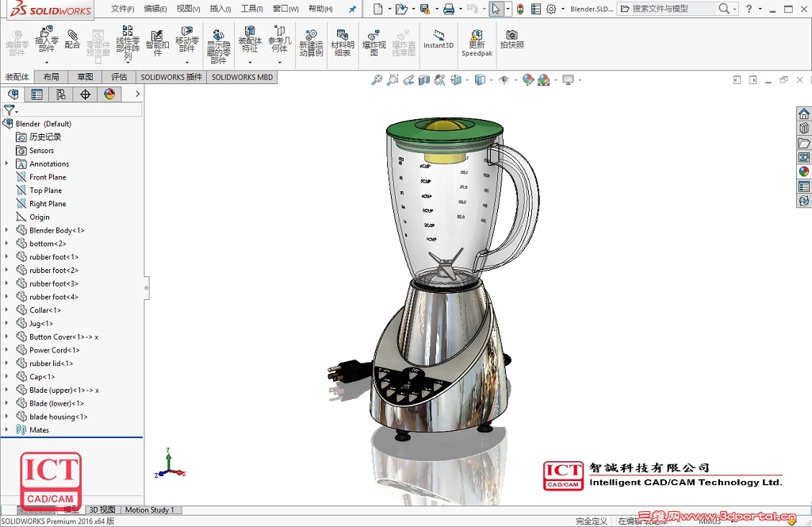
Task: Expand the Blender Body<1> component
Action: [6, 230]
